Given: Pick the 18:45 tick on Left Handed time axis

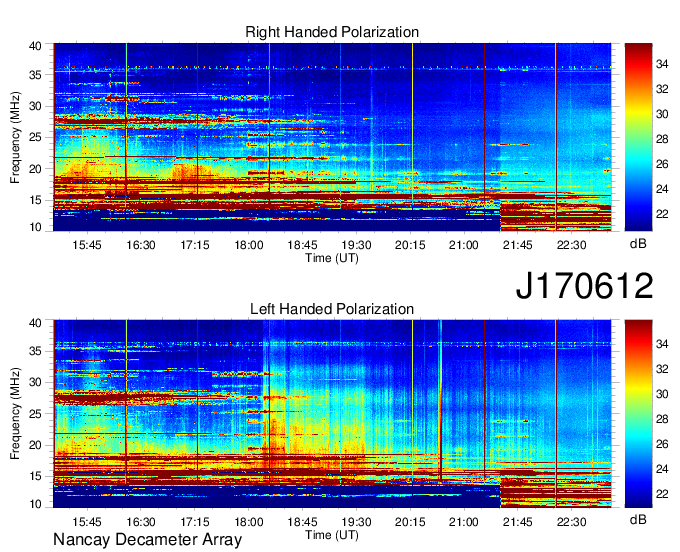Looking at the screenshot, I should tap(303, 522).
